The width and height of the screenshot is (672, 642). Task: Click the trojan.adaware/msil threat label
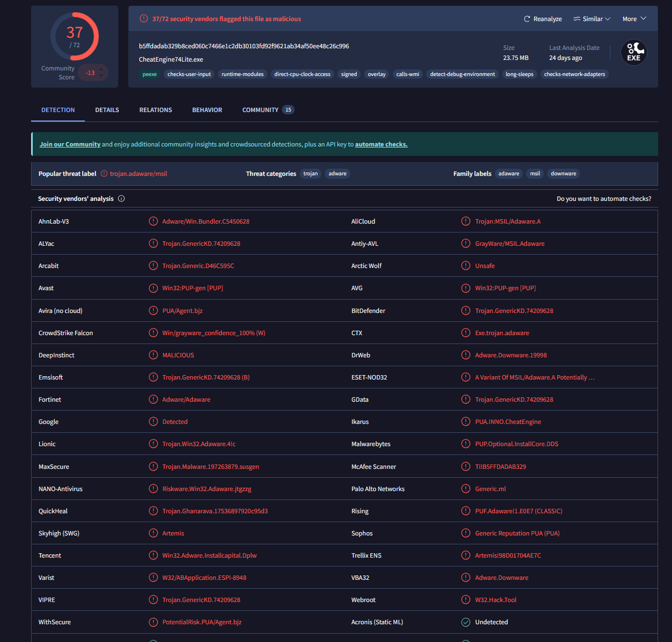pyautogui.click(x=138, y=174)
